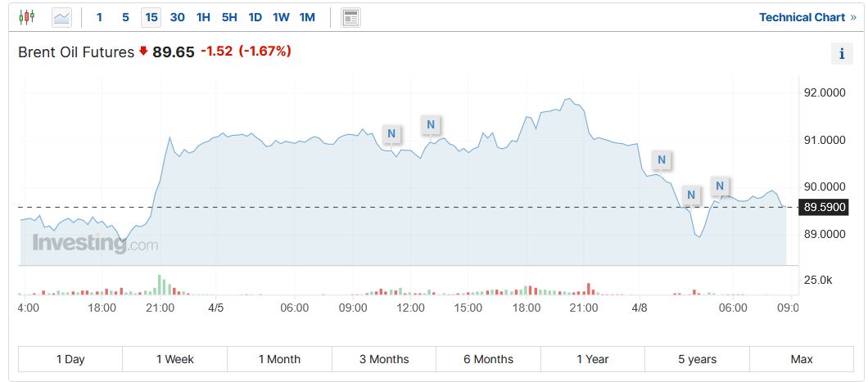This screenshot has height=382, width=868.
Task: Click the chart info icon
Action: 841,54
